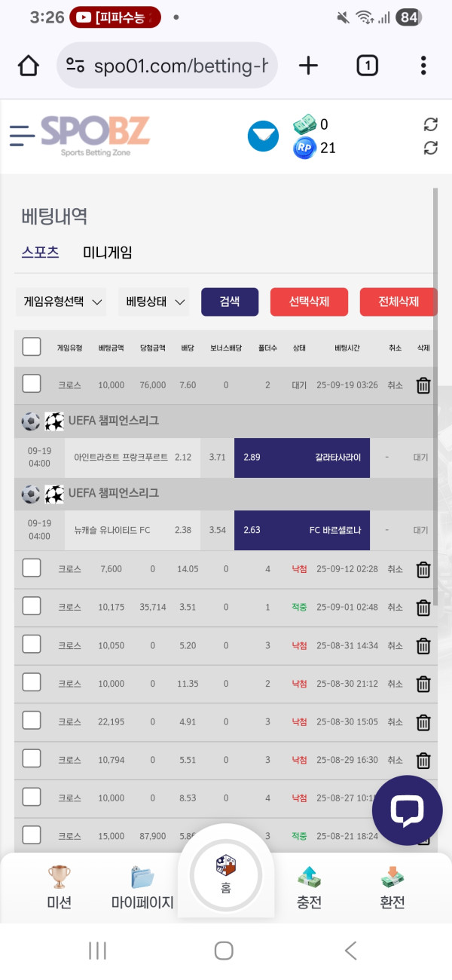Delete the 25-09-19 03:26 bet with trash icon
The image size is (452, 980).
[x=423, y=385]
